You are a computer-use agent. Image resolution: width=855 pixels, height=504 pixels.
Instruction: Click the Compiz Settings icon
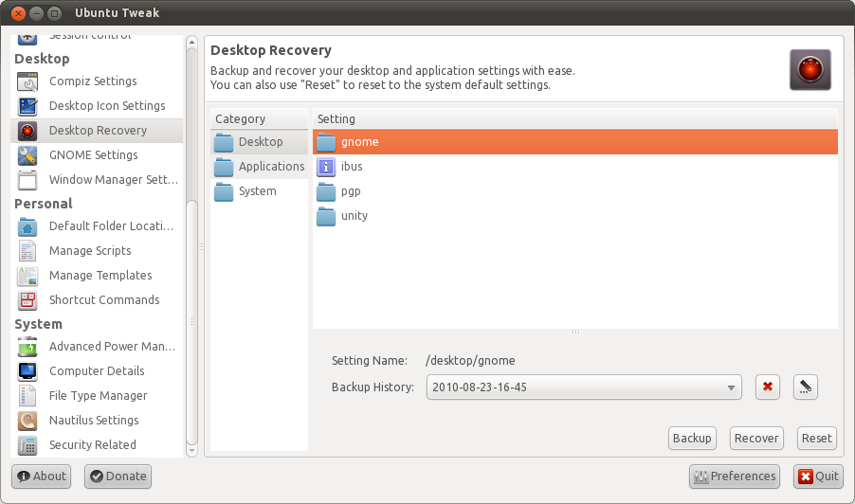27,81
